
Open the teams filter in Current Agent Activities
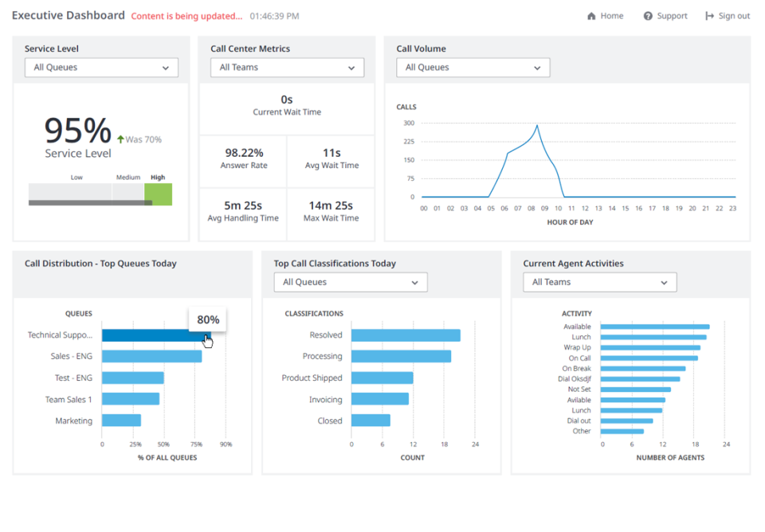tap(599, 282)
